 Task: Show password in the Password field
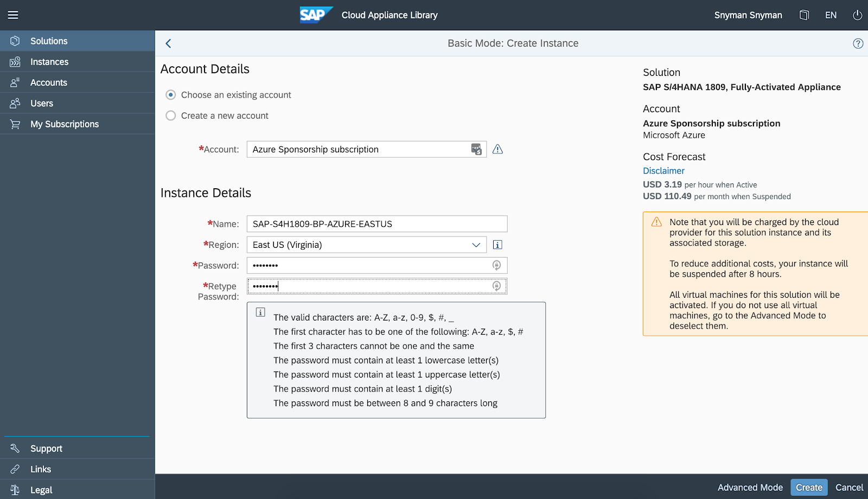[496, 265]
